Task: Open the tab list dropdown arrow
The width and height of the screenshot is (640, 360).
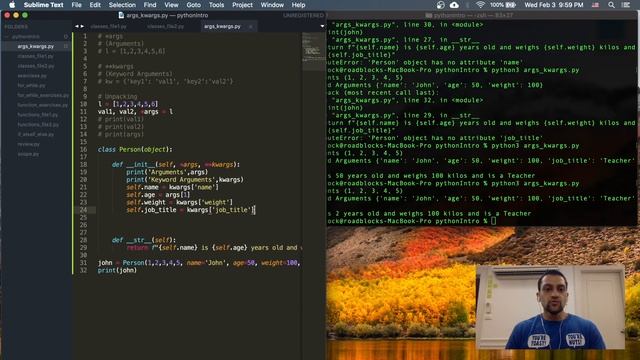Action: (322, 26)
